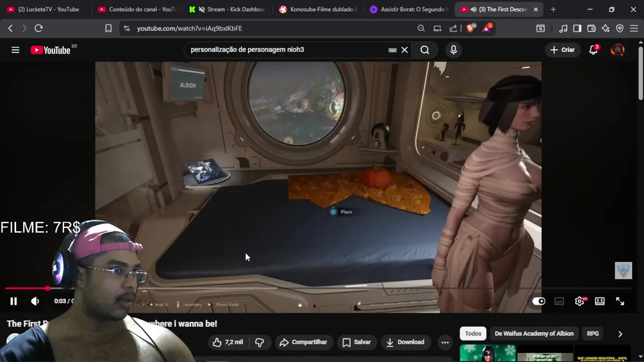Click the channel watermark in video corner
Image resolution: width=644 pixels, height=362 pixels.
click(x=623, y=270)
